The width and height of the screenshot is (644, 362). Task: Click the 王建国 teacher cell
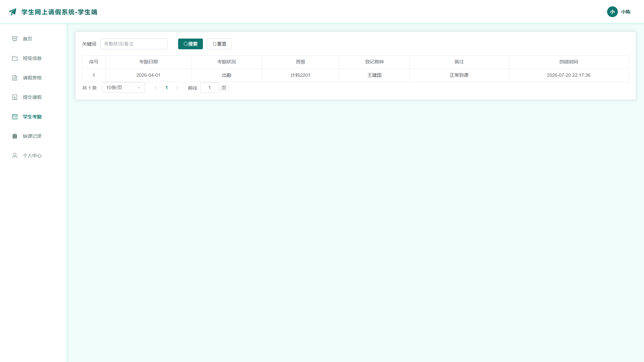374,75
